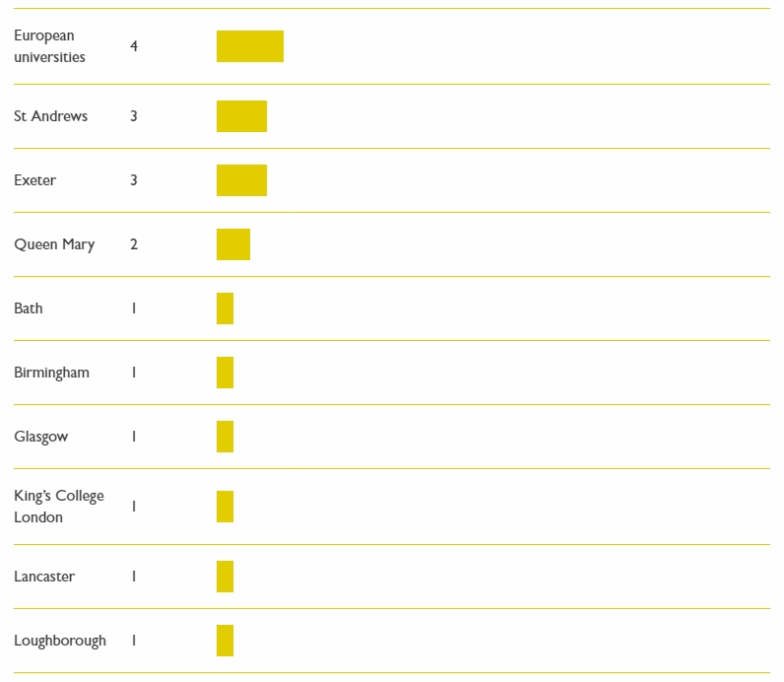Viewport: 784px width, 682px height.
Task: Select the Birmingham label text
Action: click(x=51, y=374)
